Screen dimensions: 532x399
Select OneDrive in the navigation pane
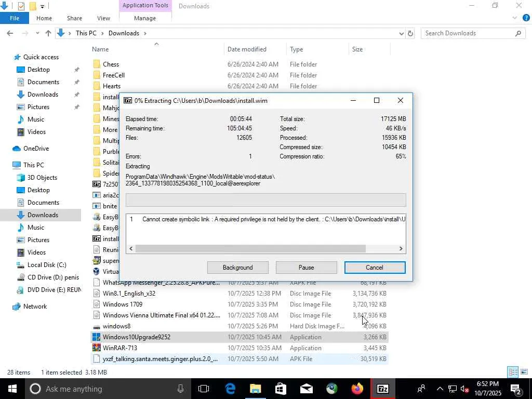click(36, 149)
